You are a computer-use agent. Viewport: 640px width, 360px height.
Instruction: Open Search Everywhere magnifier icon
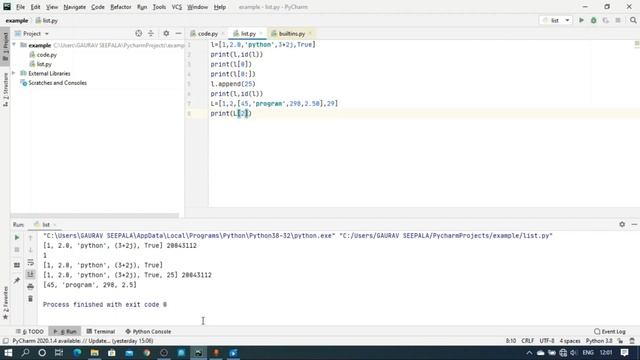[633, 20]
